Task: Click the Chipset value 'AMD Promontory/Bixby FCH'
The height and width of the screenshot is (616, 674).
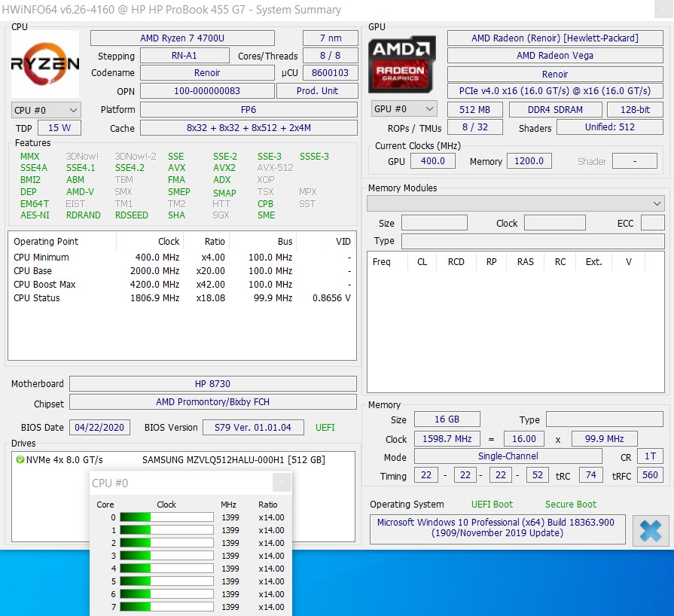Action: coord(213,402)
